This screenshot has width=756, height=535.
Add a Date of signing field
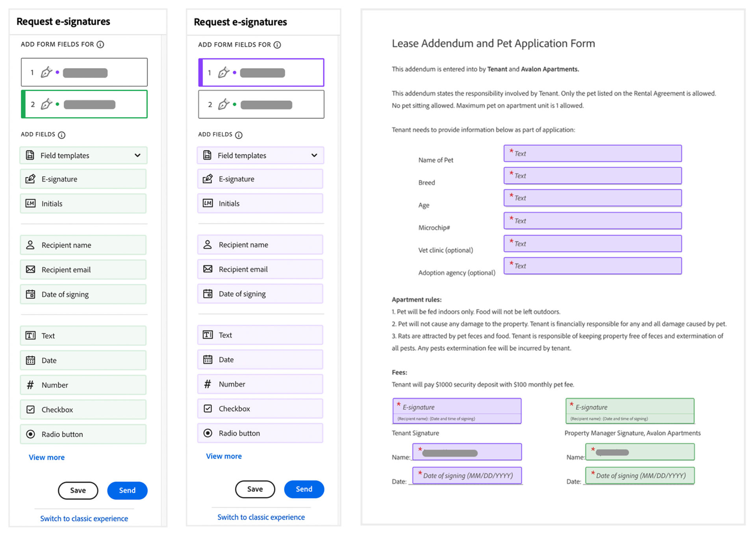83,294
